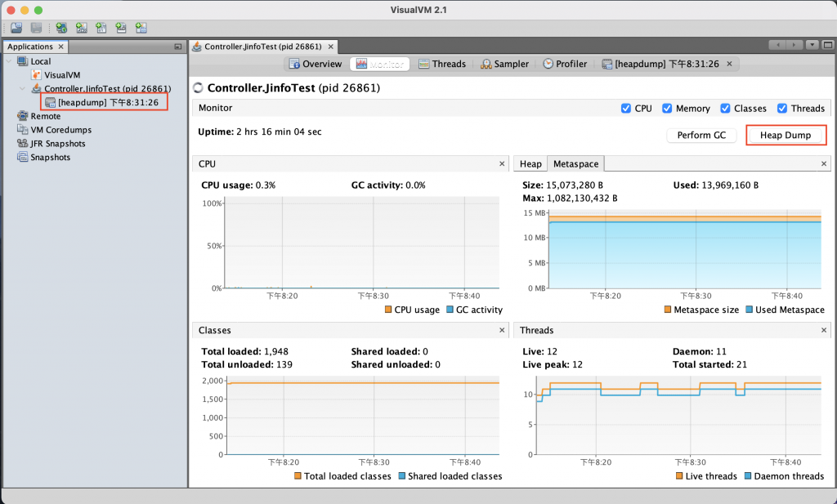Screen dimensions: 837x504
Task: Click the Local computer icon in tree
Action: (22, 61)
